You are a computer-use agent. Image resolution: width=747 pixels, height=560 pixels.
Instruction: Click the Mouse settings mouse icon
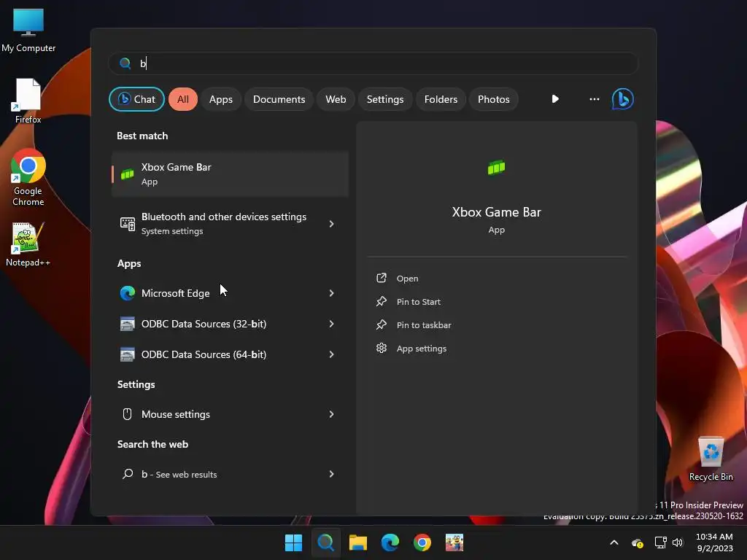(127, 414)
